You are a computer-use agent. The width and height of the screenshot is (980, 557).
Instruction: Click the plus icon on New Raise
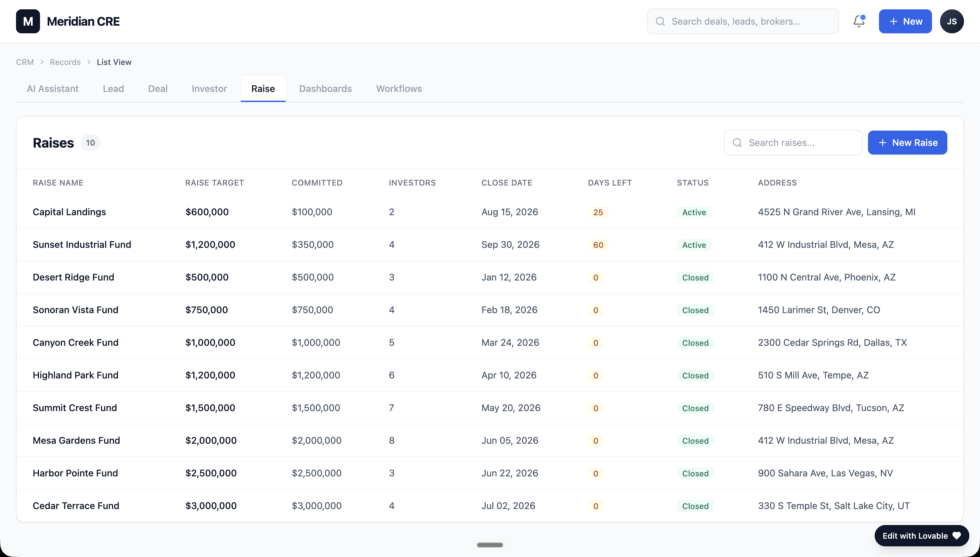pyautogui.click(x=882, y=143)
